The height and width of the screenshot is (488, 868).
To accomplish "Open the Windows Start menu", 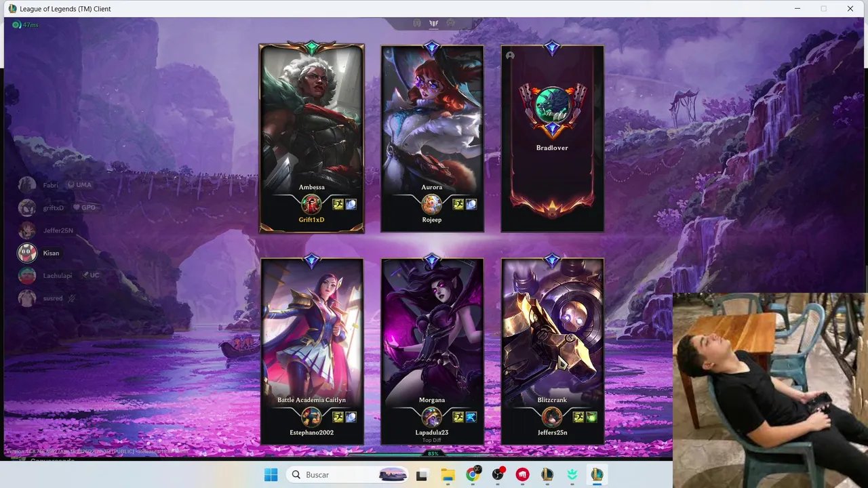I will [x=271, y=474].
